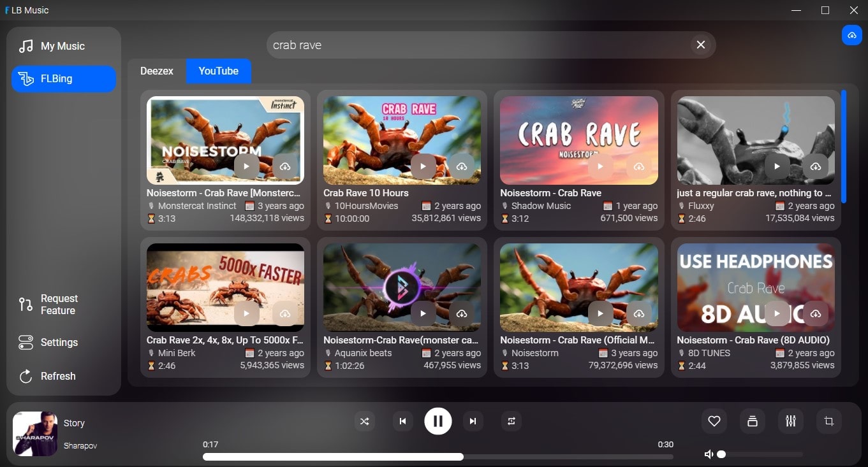Download the Monstercat Instinct Crab Rave track
Image resolution: width=868 pixels, height=467 pixels.
click(285, 166)
